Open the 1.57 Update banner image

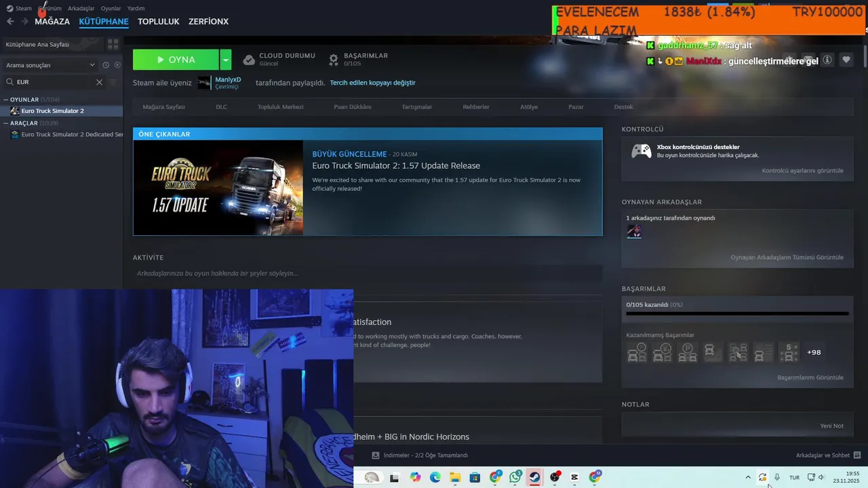pyautogui.click(x=218, y=188)
